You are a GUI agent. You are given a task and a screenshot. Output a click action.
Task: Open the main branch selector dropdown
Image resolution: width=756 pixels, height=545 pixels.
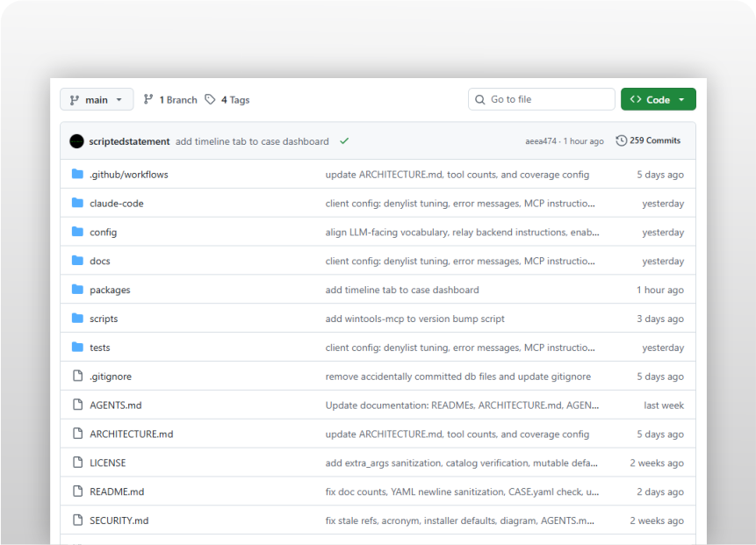point(97,99)
